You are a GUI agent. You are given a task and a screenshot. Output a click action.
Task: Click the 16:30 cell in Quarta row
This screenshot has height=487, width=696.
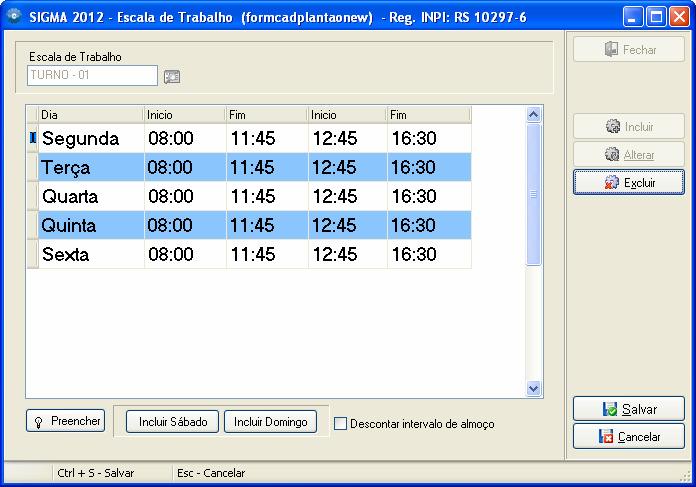point(429,196)
